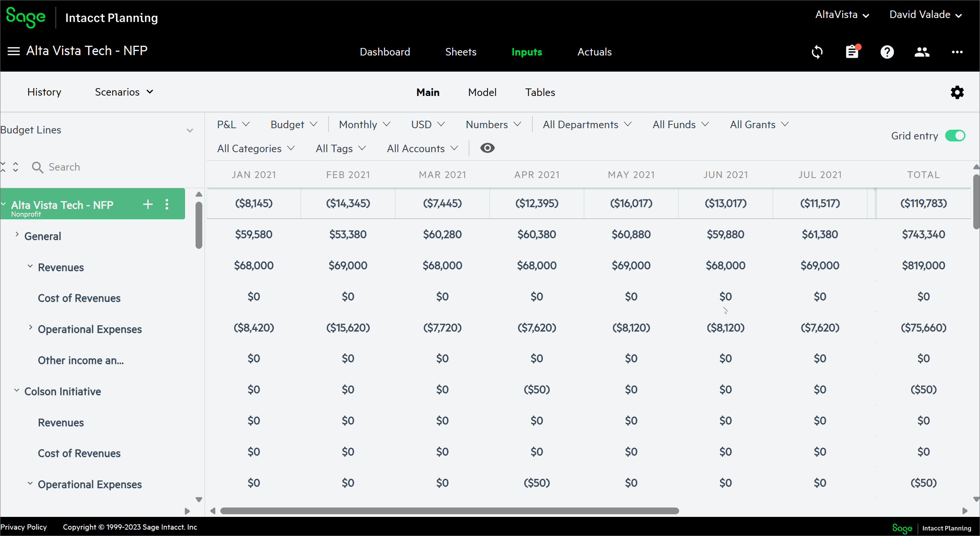Open Alta Vista Tech row kebab menu
This screenshot has width=980, height=536.
click(x=167, y=204)
